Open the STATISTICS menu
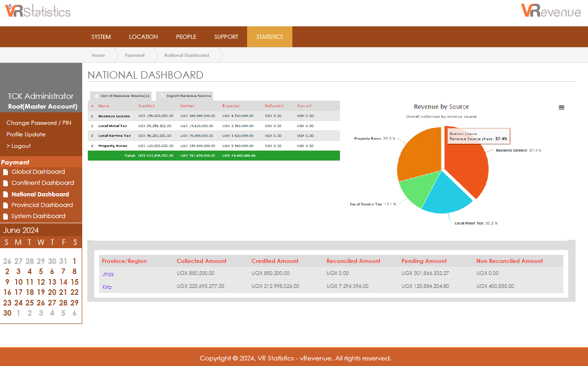Image resolution: width=588 pixels, height=366 pixels. click(x=270, y=37)
